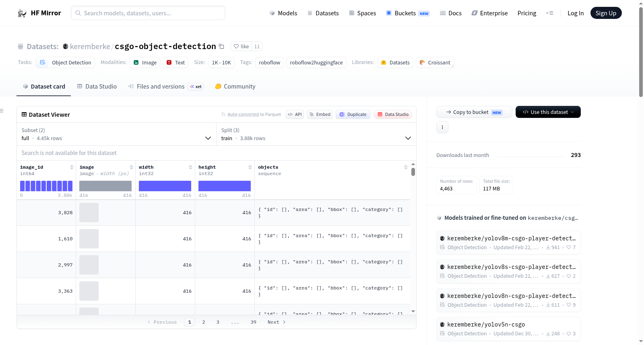Open Docs in top navigation
Image resolution: width=644 pixels, height=345 pixels.
click(x=451, y=13)
